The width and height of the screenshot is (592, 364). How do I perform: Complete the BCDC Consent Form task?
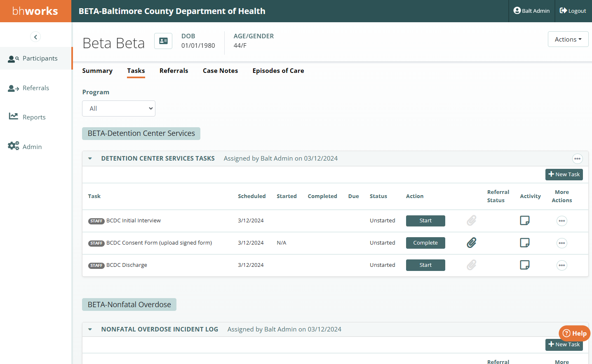(425, 243)
